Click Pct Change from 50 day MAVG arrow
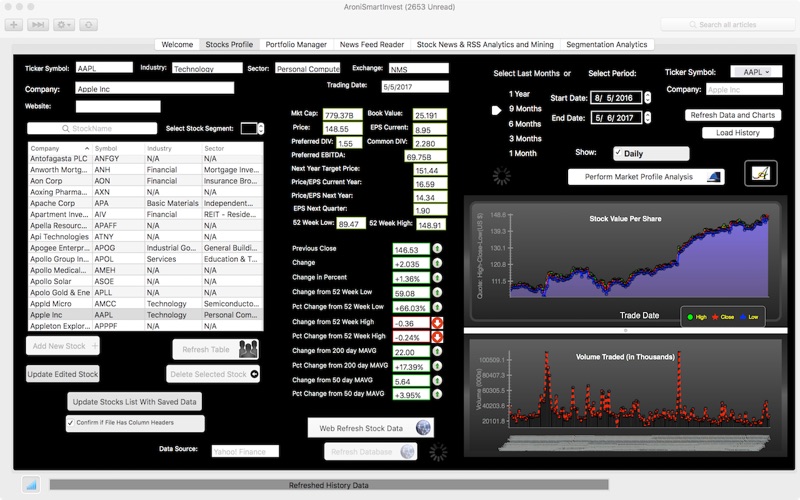Screen dimensions: 800x500 coord(437,394)
